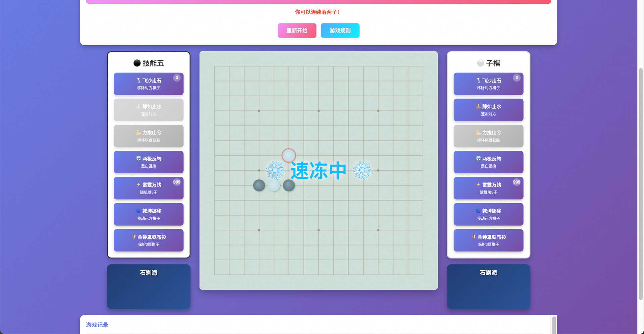644x334 pixels.
Task: Activate black player's 金钟罩铁布衫 shield skill
Action: click(x=148, y=240)
